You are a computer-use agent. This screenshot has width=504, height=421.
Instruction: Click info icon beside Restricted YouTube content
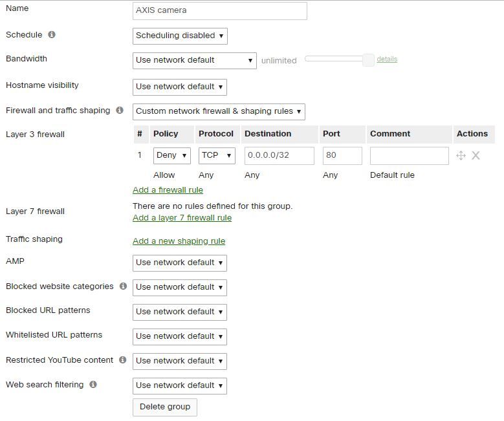tap(122, 360)
